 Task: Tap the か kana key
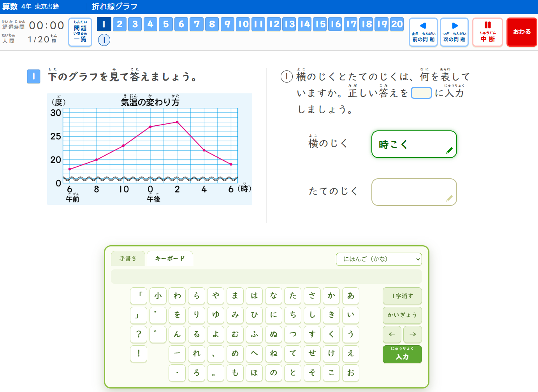(x=331, y=296)
